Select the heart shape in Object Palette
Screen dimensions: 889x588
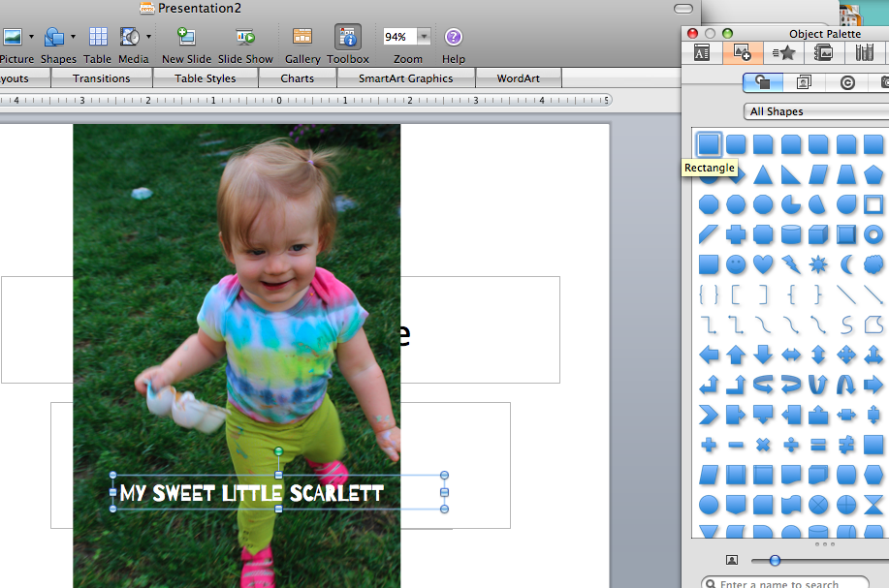pyautogui.click(x=764, y=263)
